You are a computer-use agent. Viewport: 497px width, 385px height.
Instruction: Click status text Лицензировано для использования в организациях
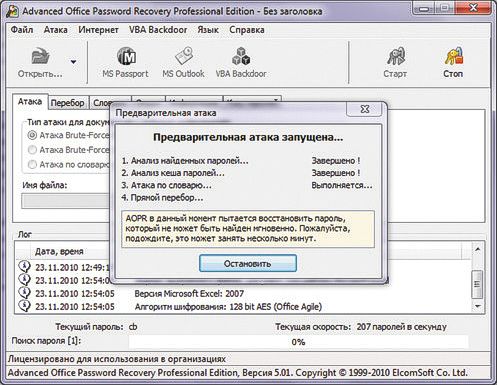pyautogui.click(x=117, y=359)
